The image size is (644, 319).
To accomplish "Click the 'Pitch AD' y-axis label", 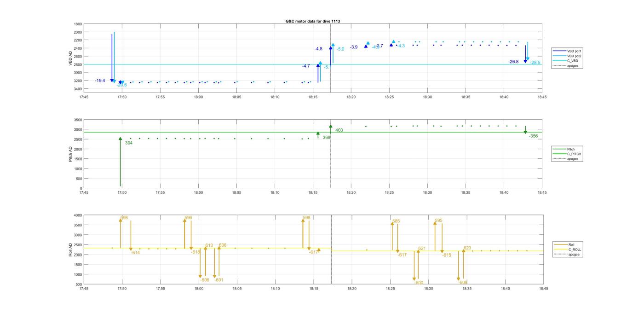I will click(x=70, y=154).
